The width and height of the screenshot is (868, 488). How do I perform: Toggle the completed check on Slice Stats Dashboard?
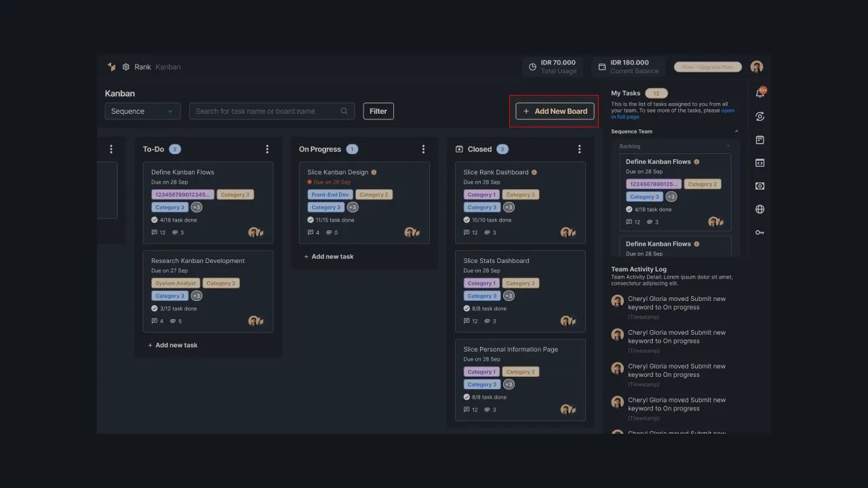466,308
